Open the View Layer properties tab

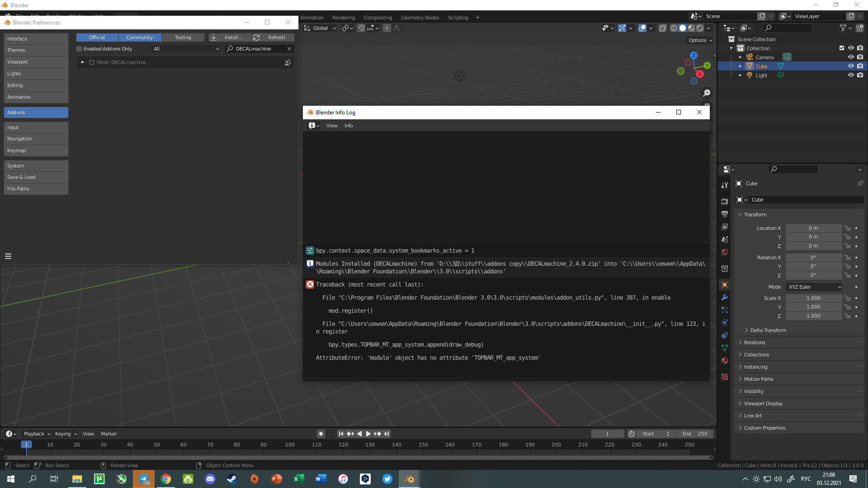click(x=725, y=226)
